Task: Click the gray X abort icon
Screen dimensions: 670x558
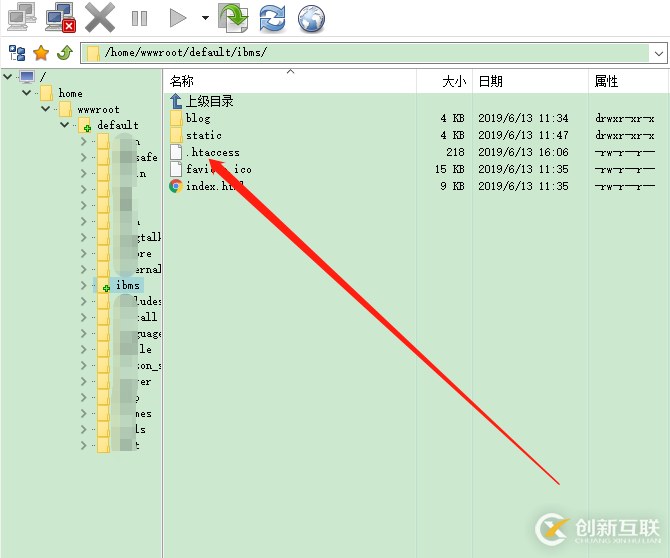Action: (x=100, y=18)
